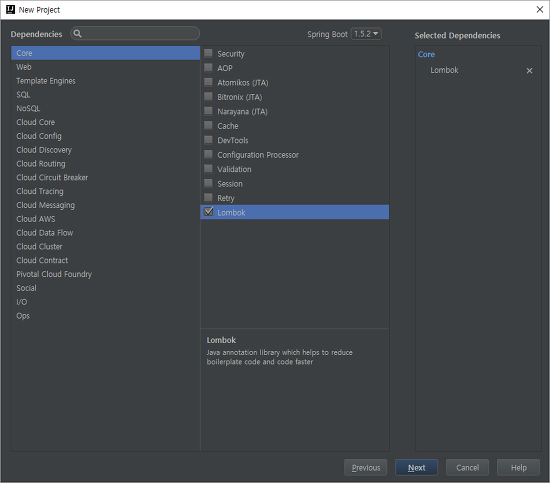
Task: Focus the Dependencies search field
Action: point(135,34)
